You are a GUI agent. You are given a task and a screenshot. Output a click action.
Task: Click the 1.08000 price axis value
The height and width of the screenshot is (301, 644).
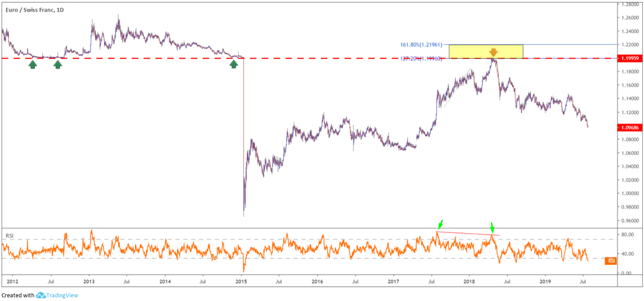point(630,139)
